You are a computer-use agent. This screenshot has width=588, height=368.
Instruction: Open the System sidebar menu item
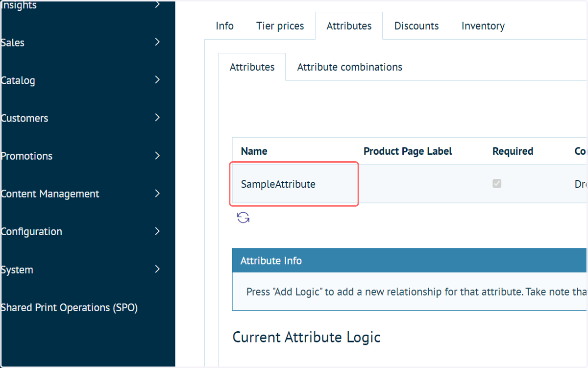[17, 270]
